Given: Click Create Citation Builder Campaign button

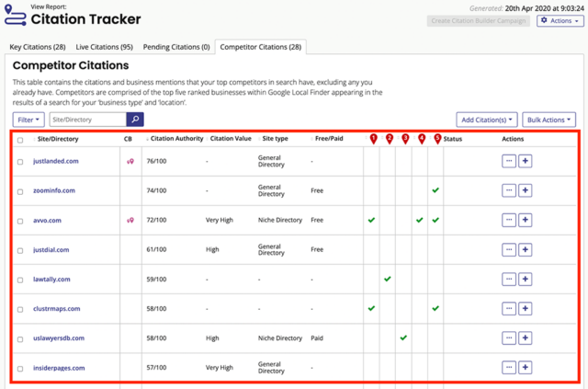Looking at the screenshot, I should pos(478,20).
